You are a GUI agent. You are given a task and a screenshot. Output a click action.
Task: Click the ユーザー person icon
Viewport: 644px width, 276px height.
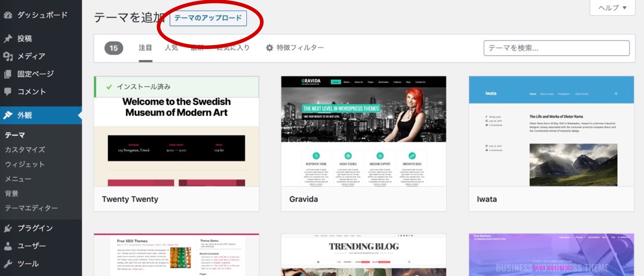8,246
